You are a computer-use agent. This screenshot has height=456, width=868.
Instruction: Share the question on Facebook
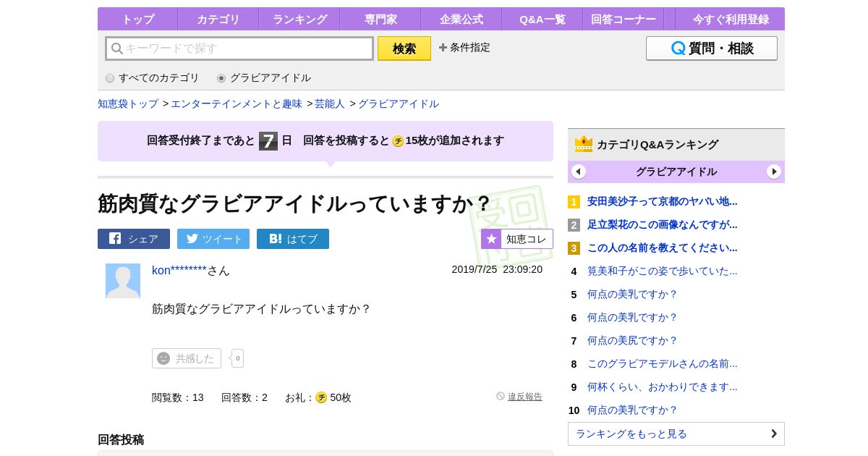(x=134, y=239)
